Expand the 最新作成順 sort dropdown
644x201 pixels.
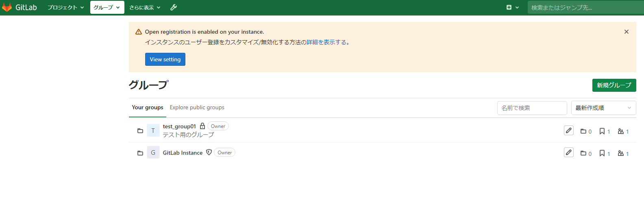pyautogui.click(x=603, y=108)
